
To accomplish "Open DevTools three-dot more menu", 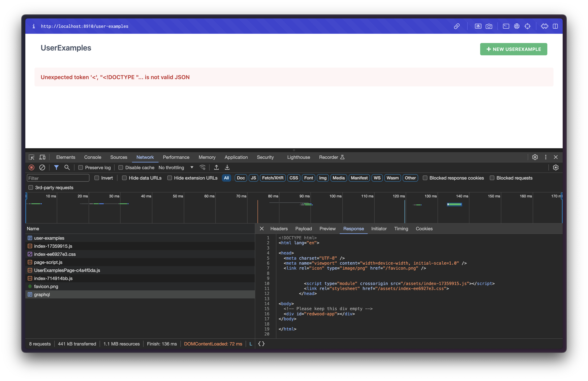I will click(546, 157).
